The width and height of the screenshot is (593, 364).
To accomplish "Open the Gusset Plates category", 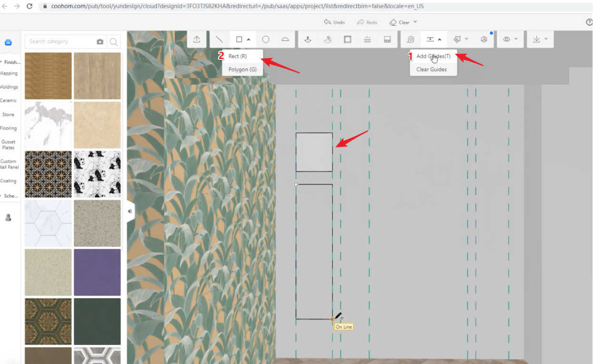I will (x=9, y=145).
